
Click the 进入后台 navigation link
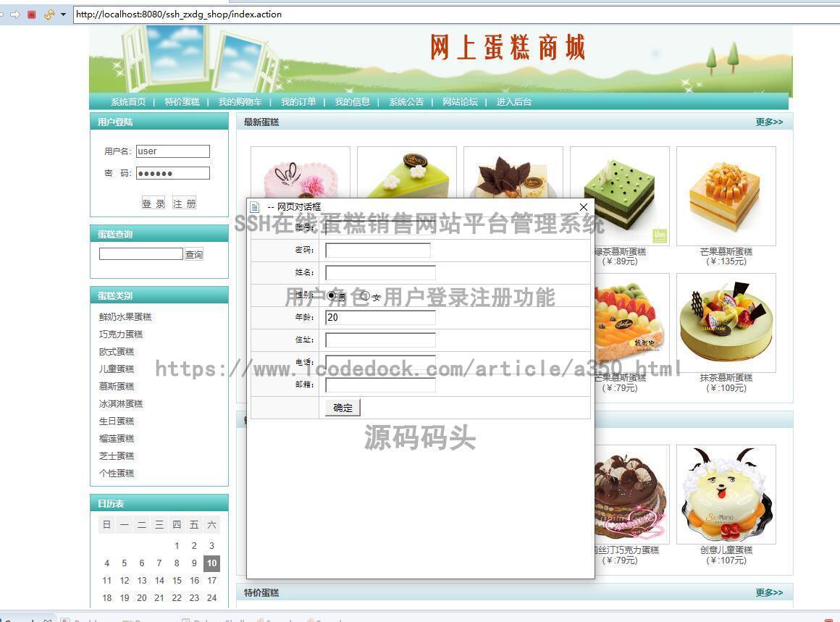tap(513, 102)
